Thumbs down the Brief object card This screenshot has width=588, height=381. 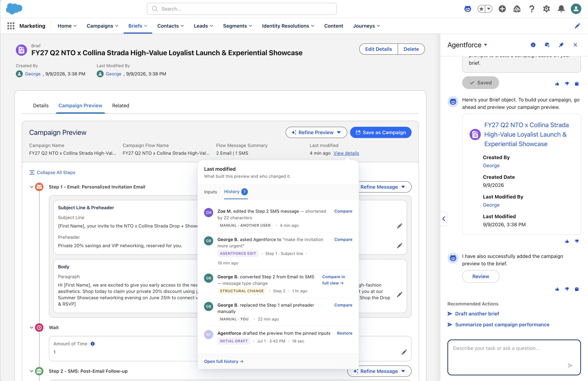coord(577,241)
